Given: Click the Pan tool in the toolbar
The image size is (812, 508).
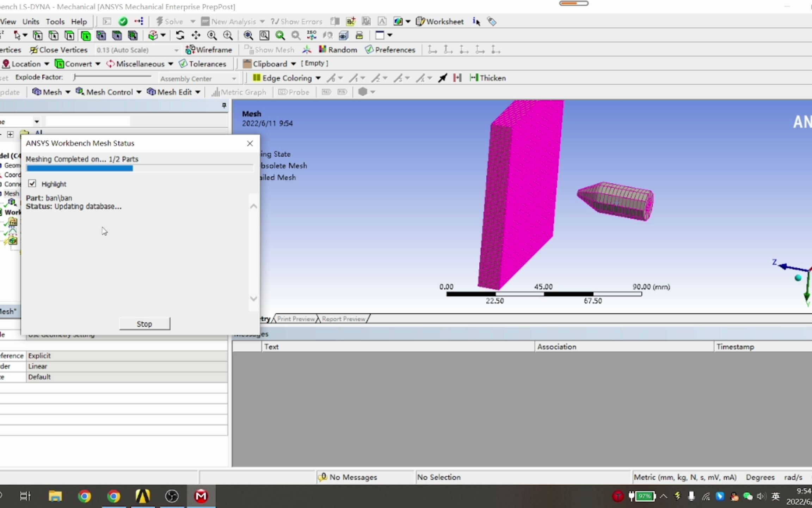Looking at the screenshot, I should pyautogui.click(x=195, y=35).
